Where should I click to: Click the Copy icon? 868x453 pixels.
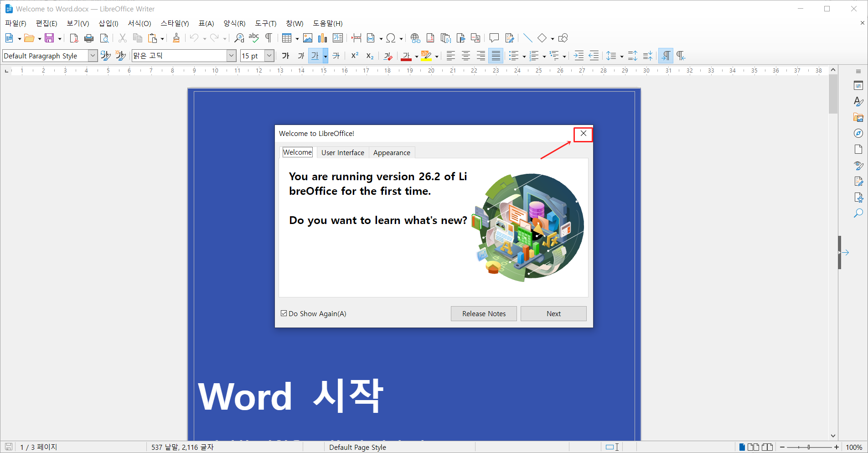coord(137,38)
